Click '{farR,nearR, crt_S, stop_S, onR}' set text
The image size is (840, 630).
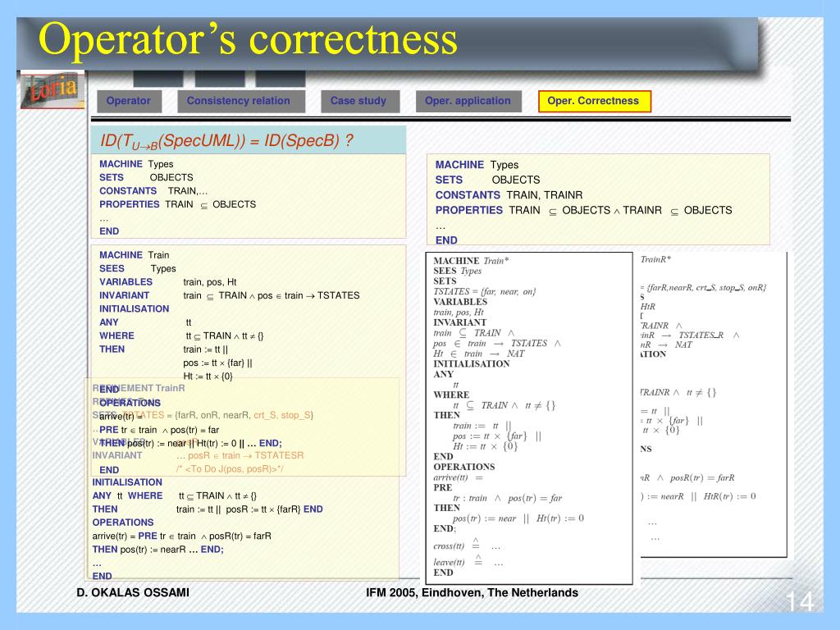706,288
